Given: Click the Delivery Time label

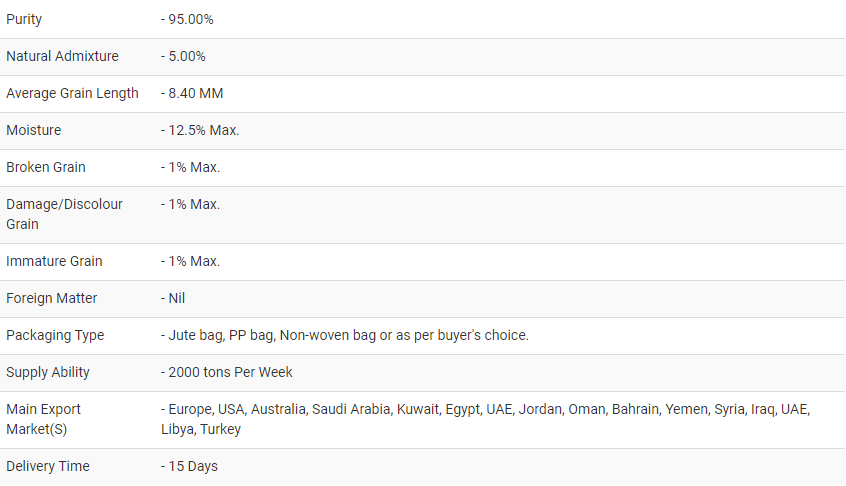Looking at the screenshot, I should tap(48, 467).
